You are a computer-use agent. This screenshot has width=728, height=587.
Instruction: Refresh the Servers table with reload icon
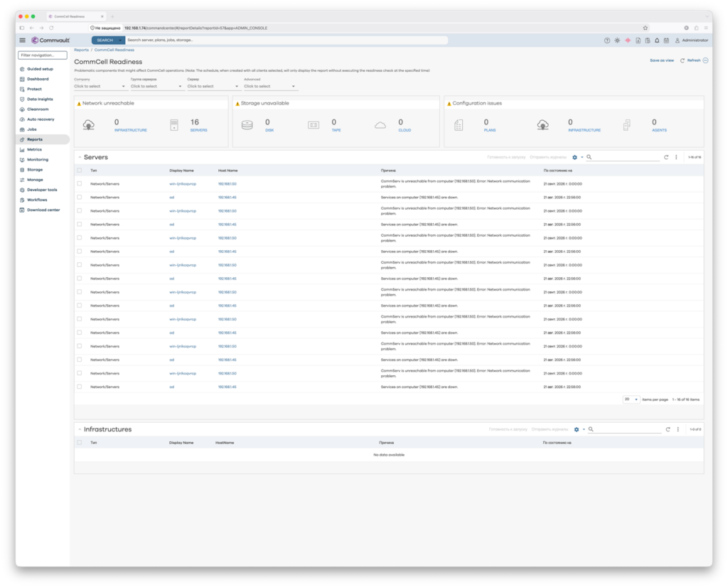point(666,157)
